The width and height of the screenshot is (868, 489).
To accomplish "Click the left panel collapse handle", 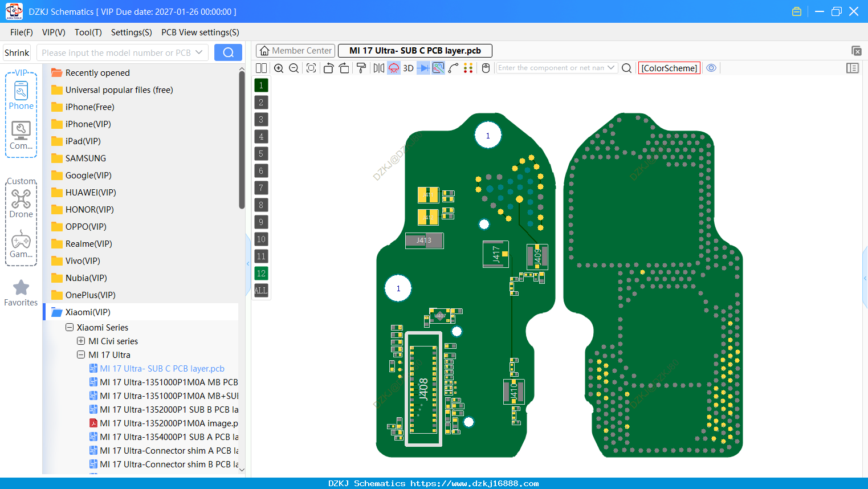I will (x=248, y=264).
